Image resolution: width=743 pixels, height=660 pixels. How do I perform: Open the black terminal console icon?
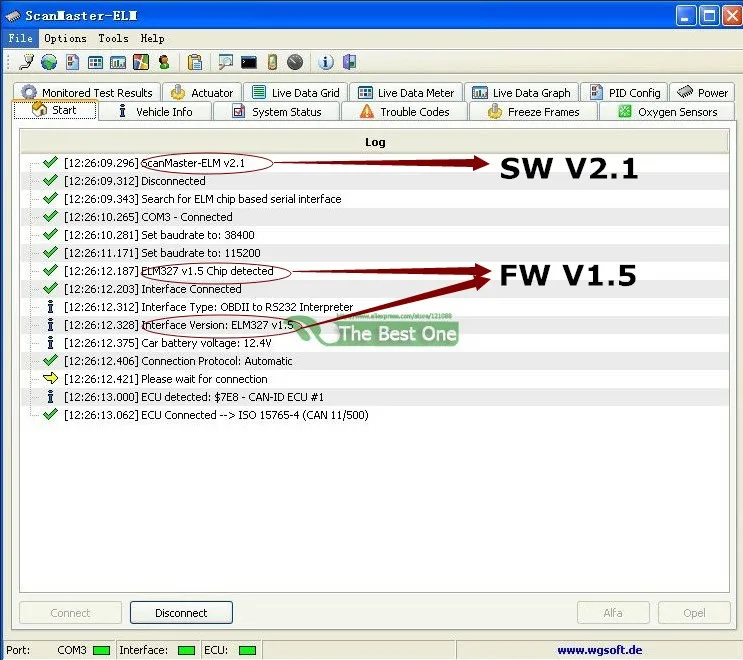(249, 62)
